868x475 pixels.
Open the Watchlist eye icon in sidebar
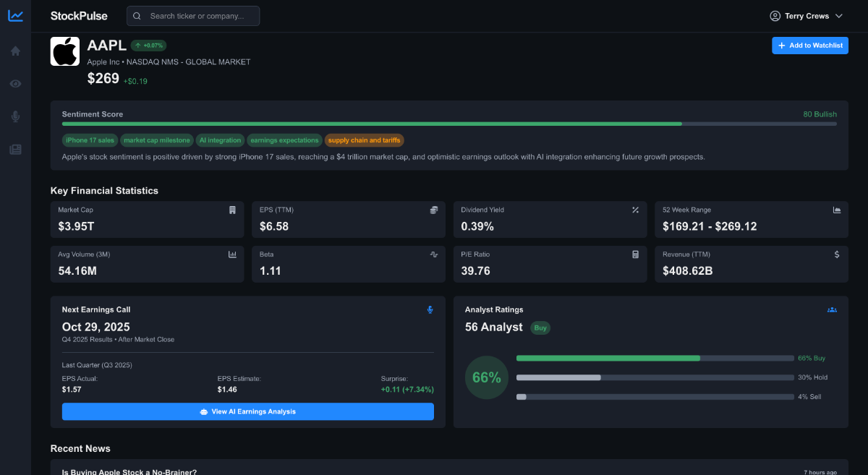pos(15,84)
